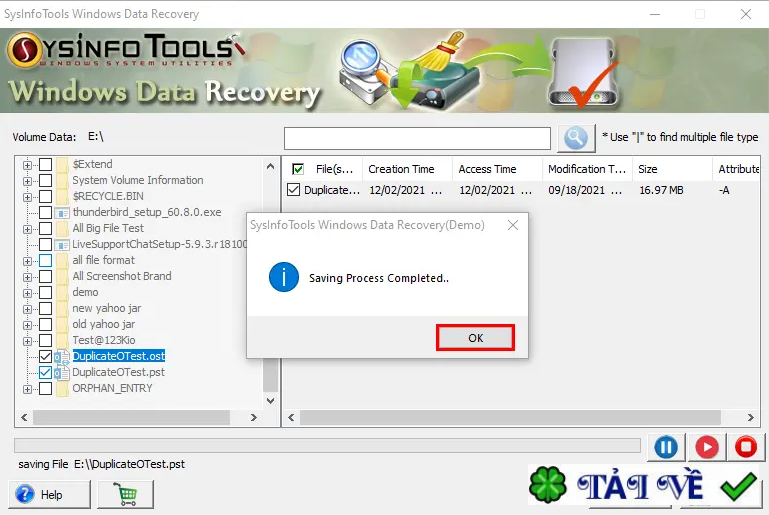Sort by Modification Time column
This screenshot has height=515, width=769.
point(587,169)
